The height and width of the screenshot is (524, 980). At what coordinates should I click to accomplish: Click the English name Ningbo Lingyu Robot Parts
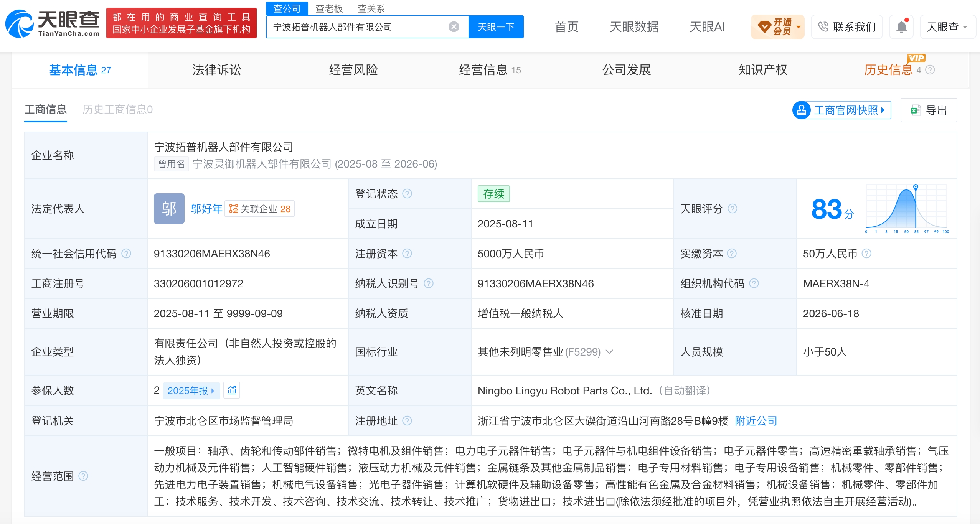coord(564,391)
